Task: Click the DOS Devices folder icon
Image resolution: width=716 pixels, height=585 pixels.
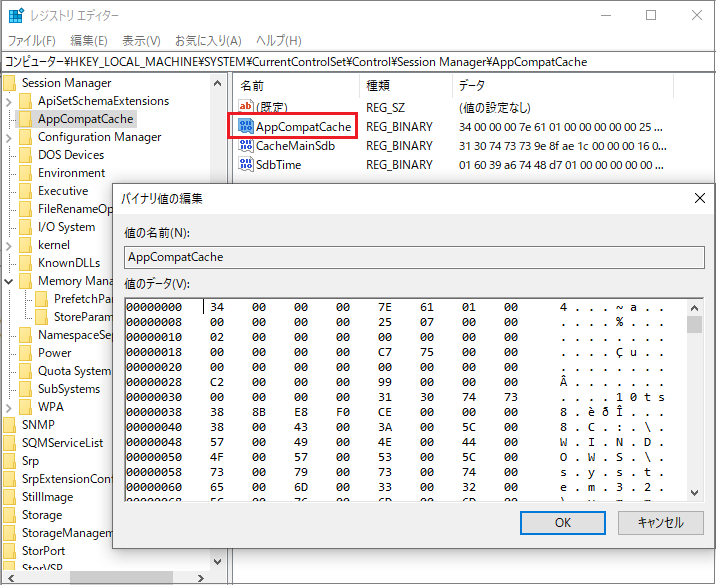Action: click(26, 155)
